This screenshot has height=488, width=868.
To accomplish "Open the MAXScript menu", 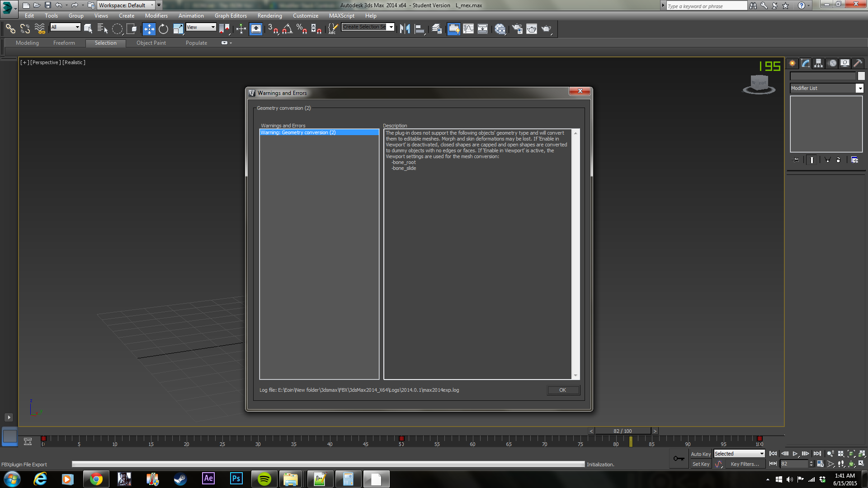I will (342, 16).
